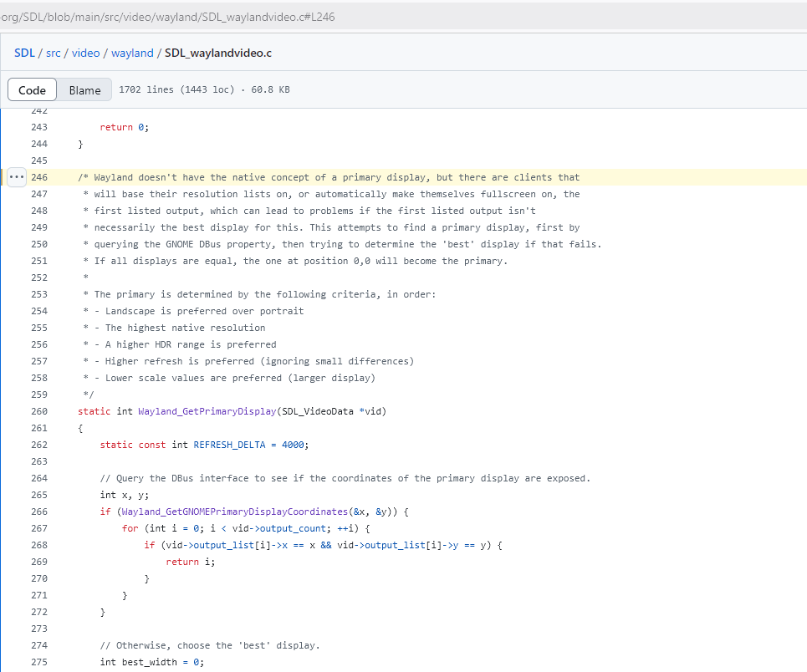This screenshot has width=807, height=672.
Task: Click the SDL_waylandvideo.c file name heading
Action: 218,53
